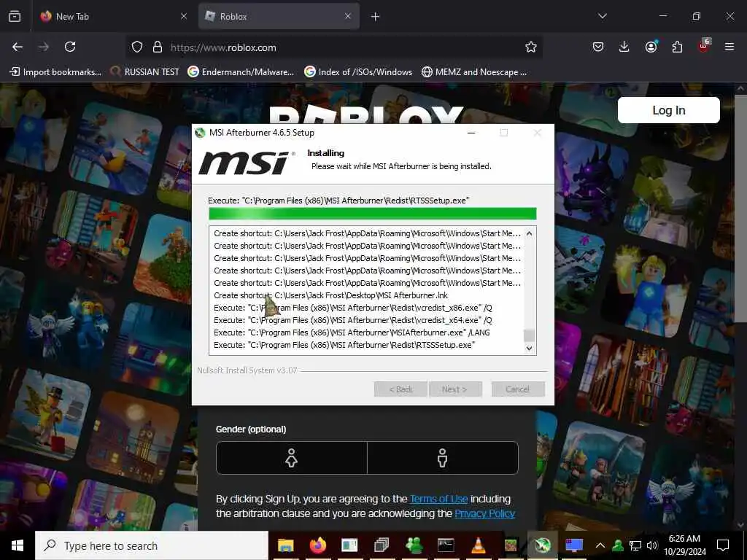Open VLC media player from the taskbar

[478, 545]
